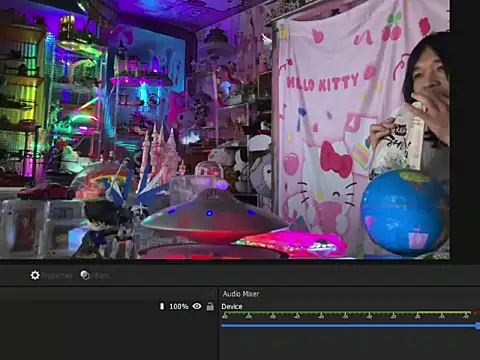Click the Properties gear icon

tap(35, 275)
